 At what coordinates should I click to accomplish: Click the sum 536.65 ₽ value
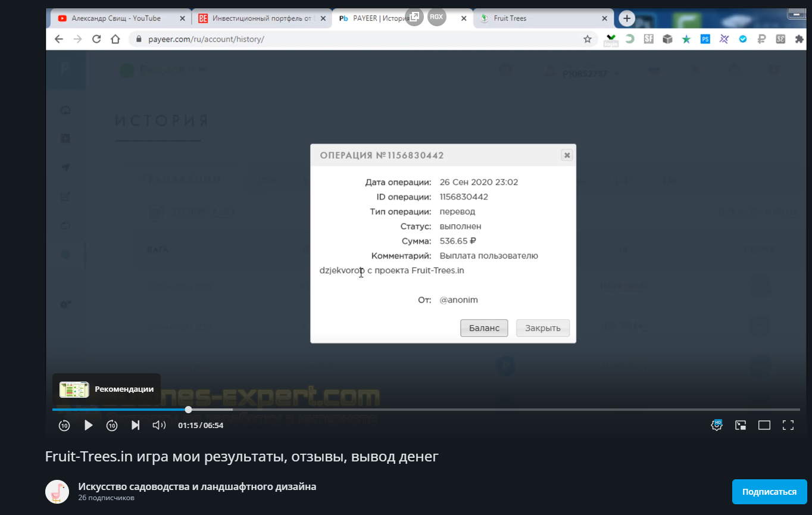click(x=458, y=241)
